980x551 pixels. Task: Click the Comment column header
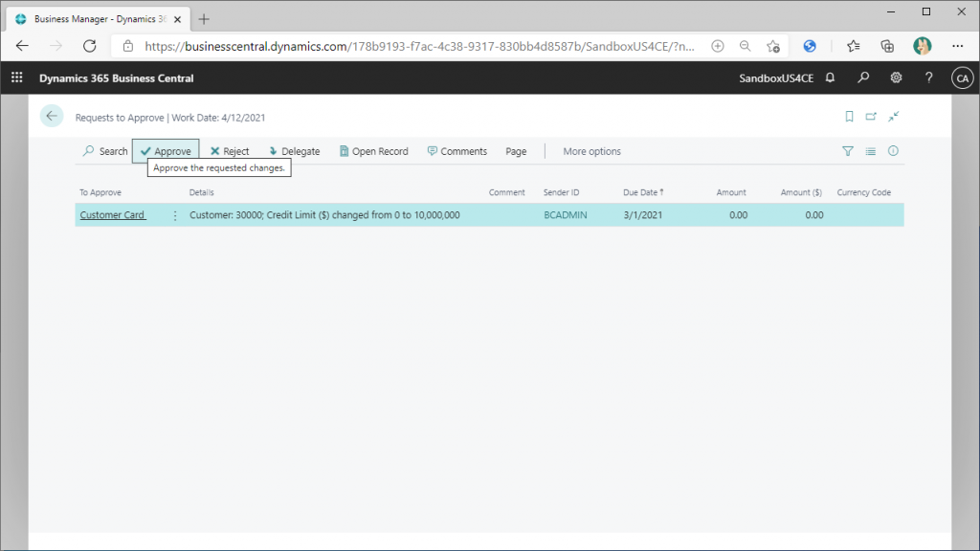point(507,192)
